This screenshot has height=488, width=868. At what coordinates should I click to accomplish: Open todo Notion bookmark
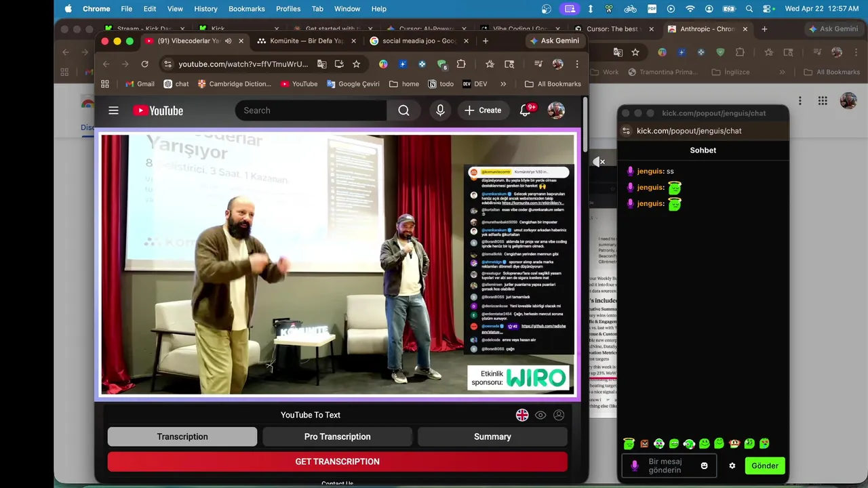point(441,84)
